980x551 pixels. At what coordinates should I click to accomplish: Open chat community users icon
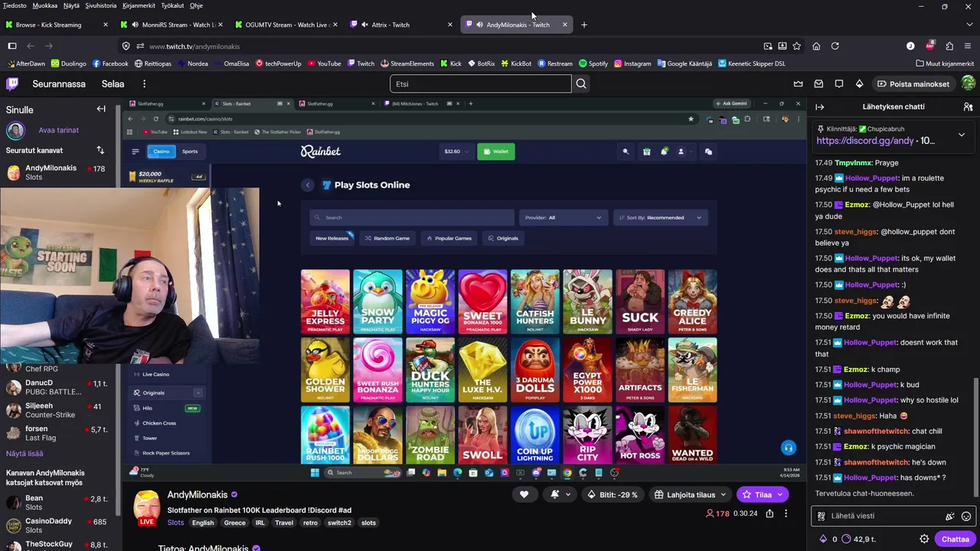click(968, 107)
